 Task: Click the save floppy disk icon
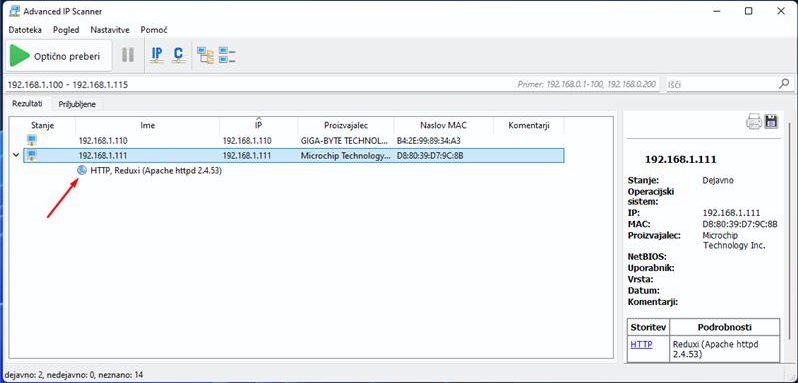(x=772, y=122)
